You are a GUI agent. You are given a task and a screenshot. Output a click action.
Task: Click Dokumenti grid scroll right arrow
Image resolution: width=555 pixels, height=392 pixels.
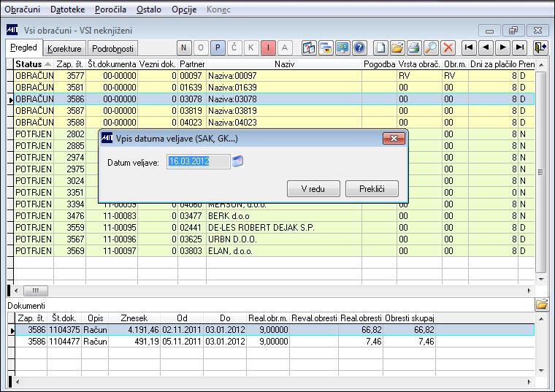(529, 382)
